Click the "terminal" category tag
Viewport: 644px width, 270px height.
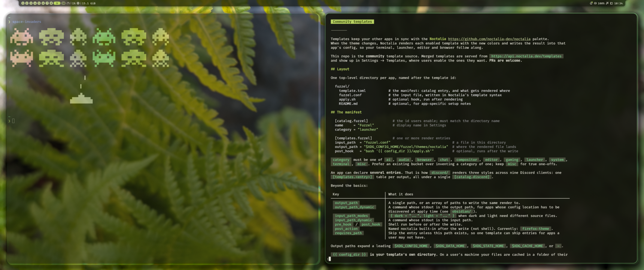point(341,164)
